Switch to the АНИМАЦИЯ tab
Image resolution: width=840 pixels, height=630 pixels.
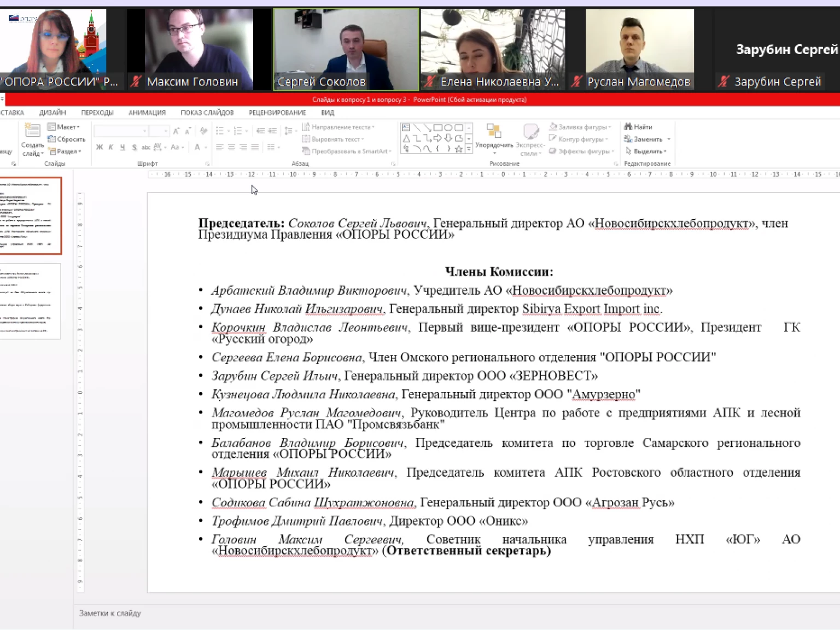coord(147,113)
